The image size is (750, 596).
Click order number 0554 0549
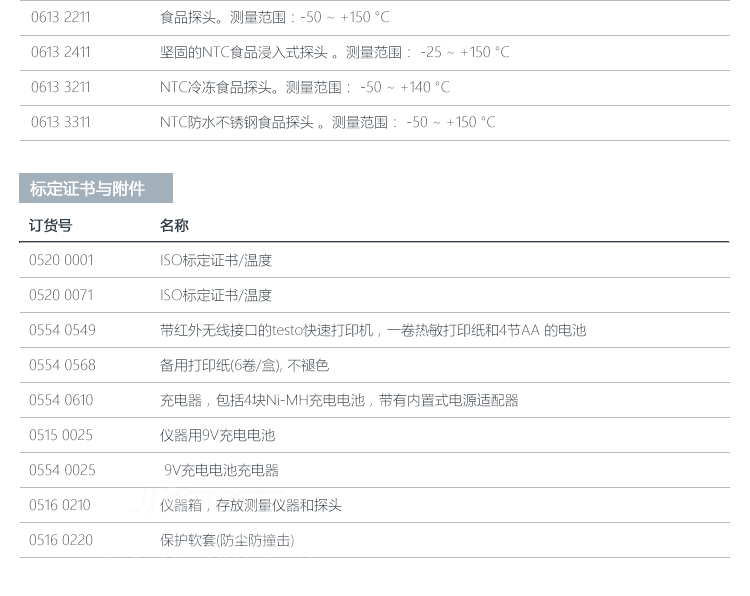[62, 330]
